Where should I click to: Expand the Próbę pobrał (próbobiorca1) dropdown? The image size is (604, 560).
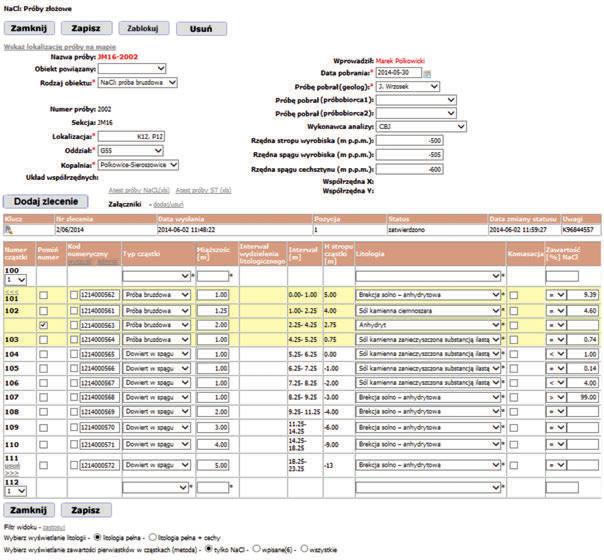tap(416, 100)
